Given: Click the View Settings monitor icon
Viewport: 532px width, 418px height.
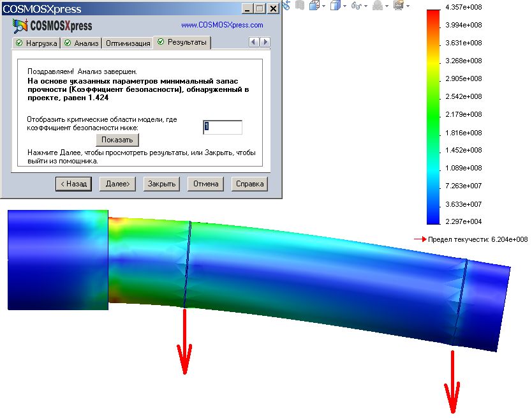Looking at the screenshot, I should (x=398, y=5).
